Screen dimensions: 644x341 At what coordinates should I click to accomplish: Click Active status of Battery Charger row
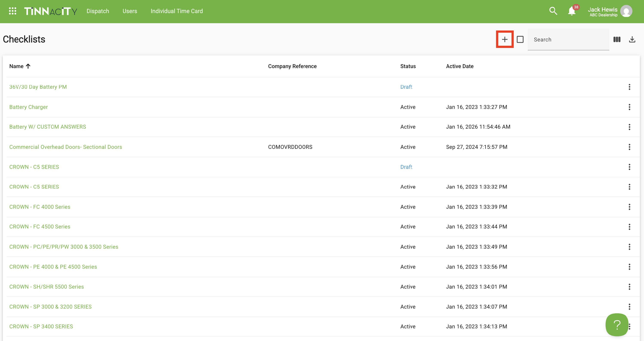point(408,107)
